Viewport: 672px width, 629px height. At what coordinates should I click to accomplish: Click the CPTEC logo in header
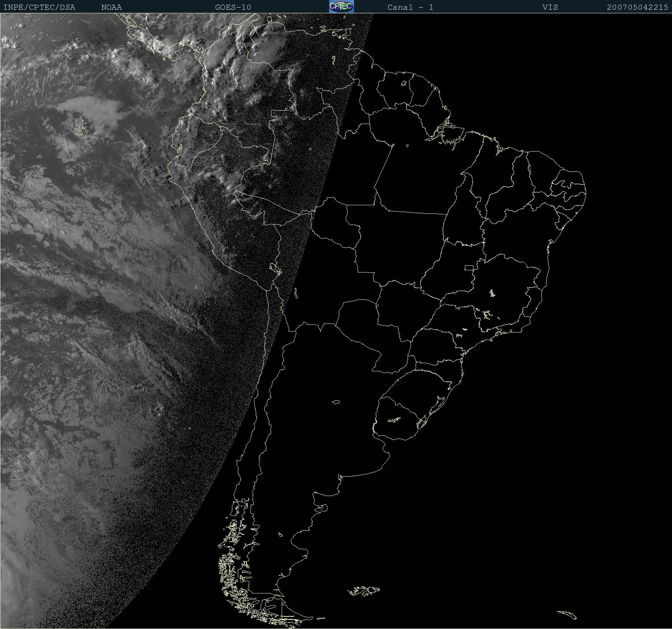tap(341, 6)
